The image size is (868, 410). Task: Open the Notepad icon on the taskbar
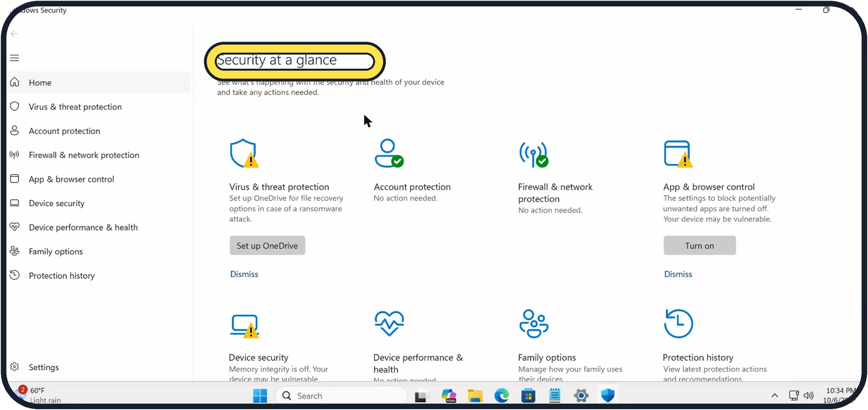coord(555,396)
